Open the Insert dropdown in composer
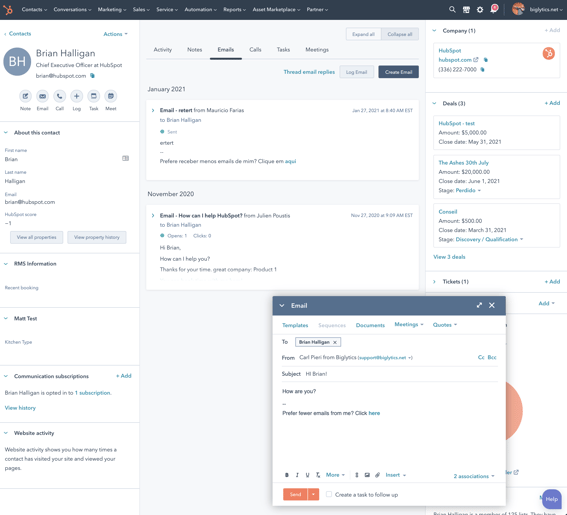The height and width of the screenshot is (515, 567). coord(396,475)
